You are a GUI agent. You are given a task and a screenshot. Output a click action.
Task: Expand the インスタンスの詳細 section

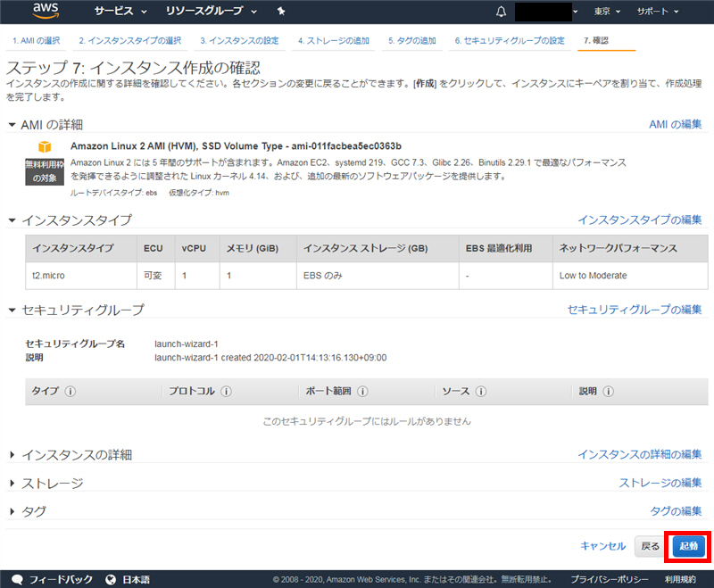coord(12,455)
